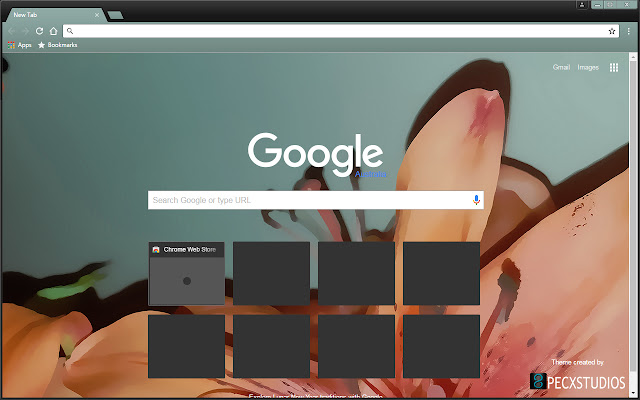
Task: Maximize the browser window
Action: pyautogui.click(x=610, y=5)
